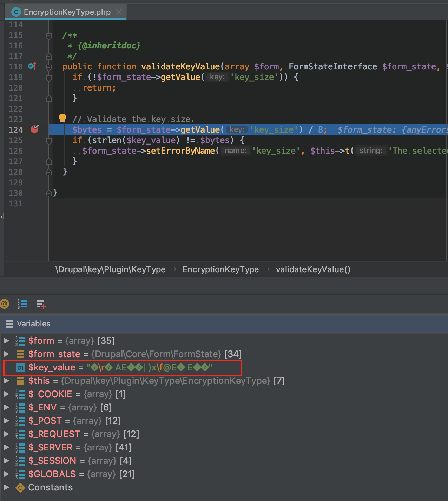
Task: Click the overriding method gutter icon on line 118
Action: [x=32, y=66]
